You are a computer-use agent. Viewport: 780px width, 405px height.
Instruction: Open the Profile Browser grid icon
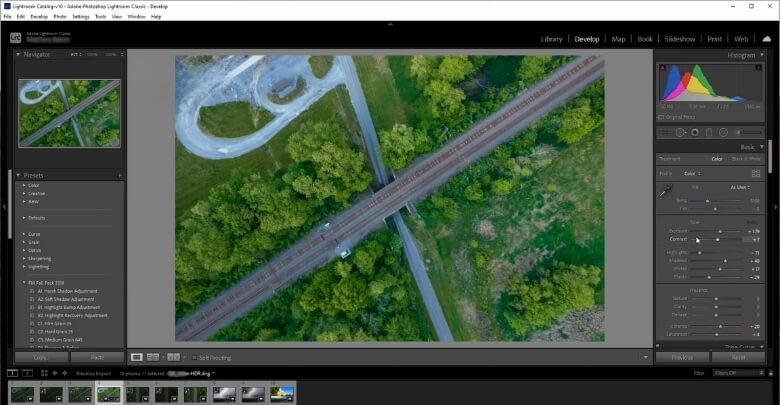tap(756, 174)
